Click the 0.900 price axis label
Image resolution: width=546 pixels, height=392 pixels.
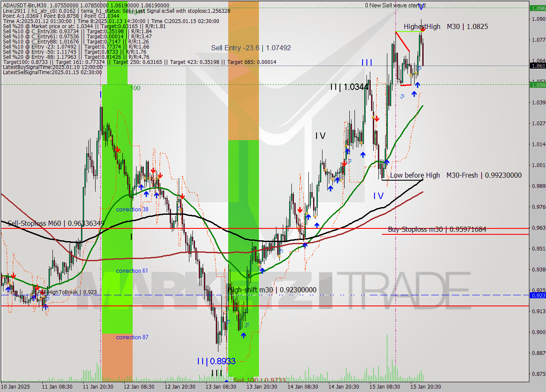(x=538, y=332)
